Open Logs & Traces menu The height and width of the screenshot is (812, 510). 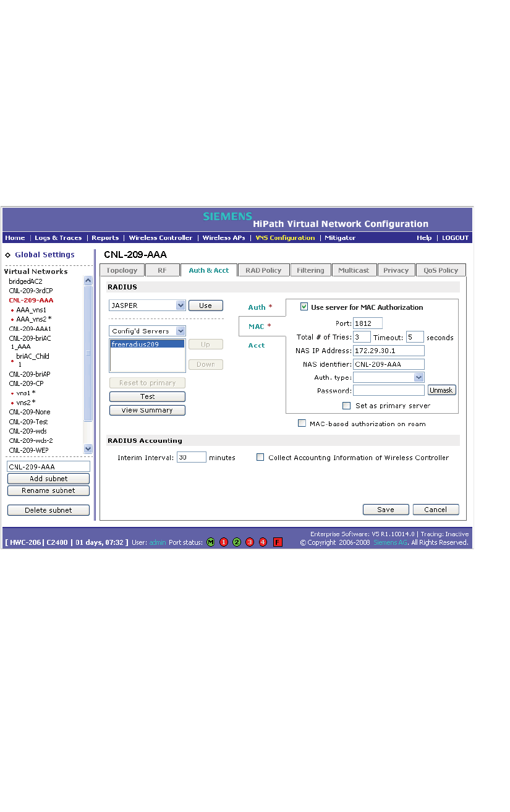pyautogui.click(x=58, y=237)
